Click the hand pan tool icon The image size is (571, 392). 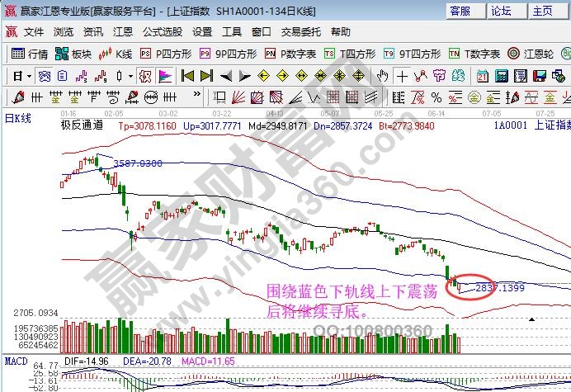381,76
